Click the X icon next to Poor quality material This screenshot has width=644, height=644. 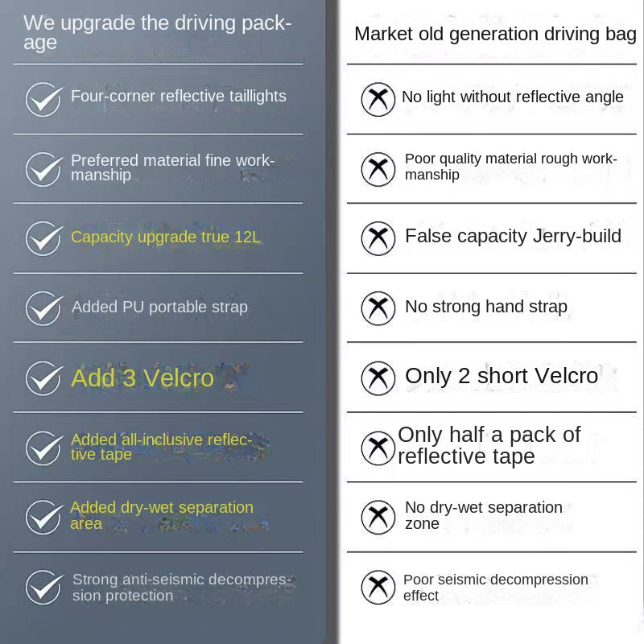[378, 169]
